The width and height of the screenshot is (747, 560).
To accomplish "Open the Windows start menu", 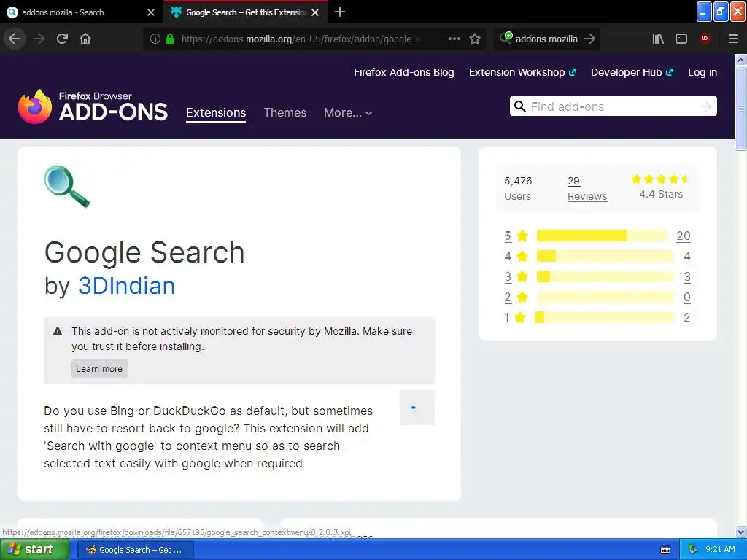I will coord(34,550).
